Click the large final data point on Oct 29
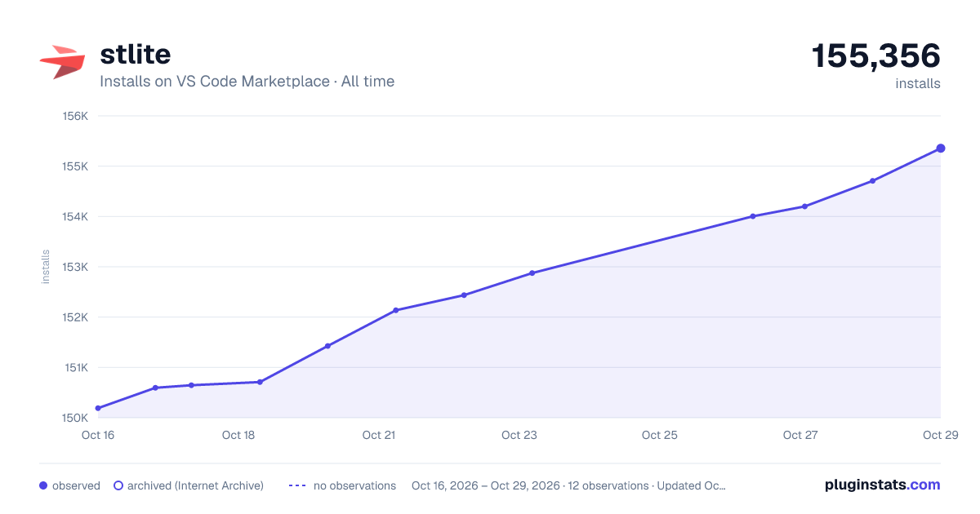980x514 pixels. click(x=941, y=148)
